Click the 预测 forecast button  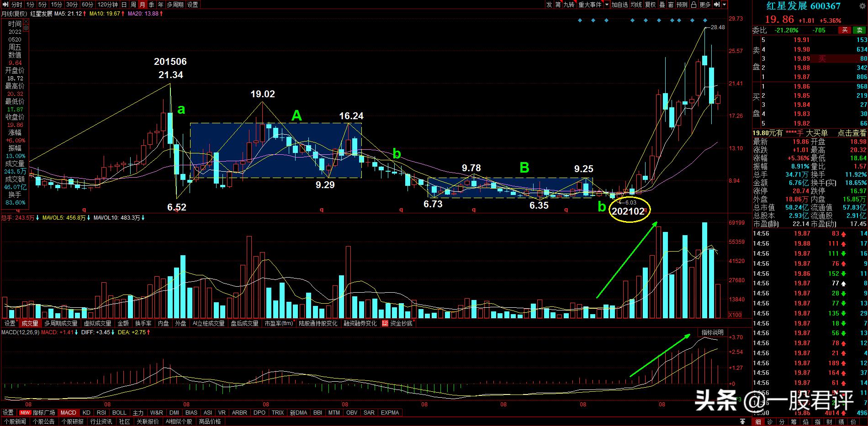(682, 5)
